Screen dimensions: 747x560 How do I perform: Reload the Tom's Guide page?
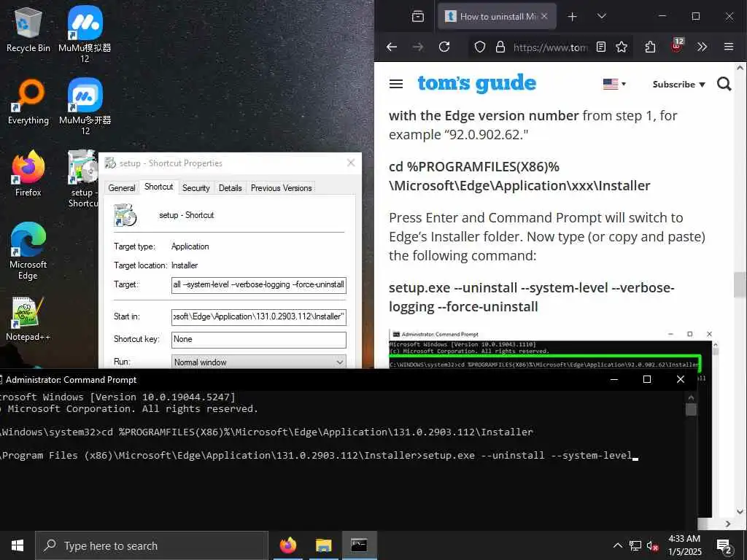click(x=444, y=47)
